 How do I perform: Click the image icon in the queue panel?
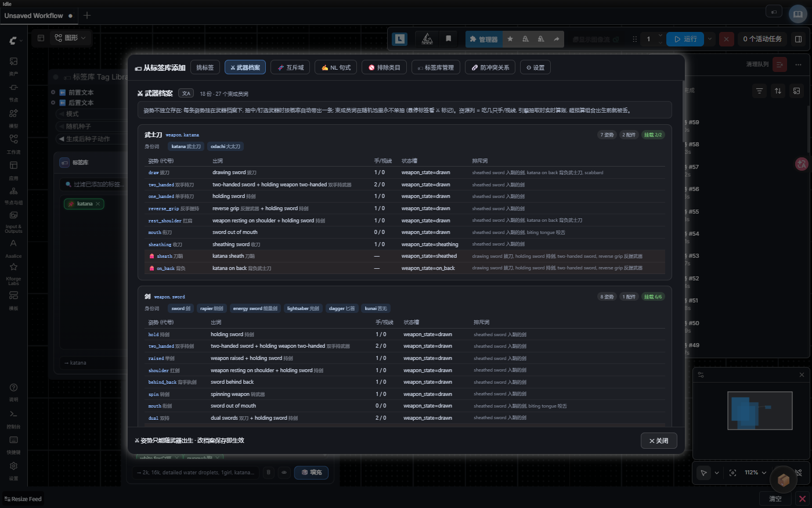(x=797, y=91)
